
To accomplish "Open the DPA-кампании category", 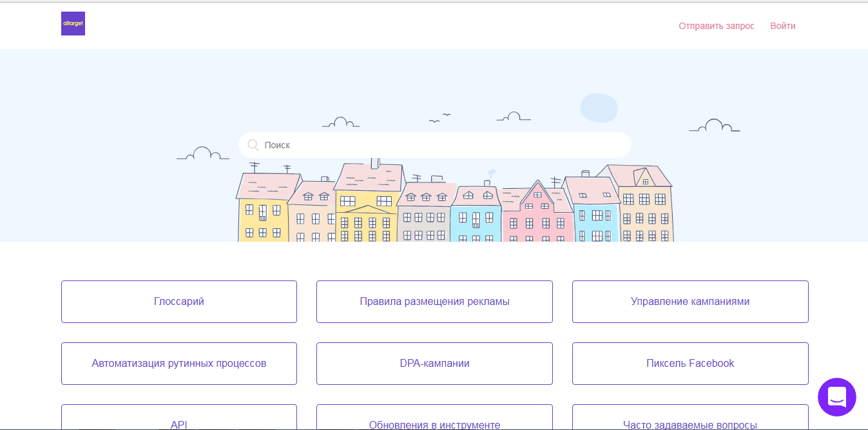I will (x=434, y=364).
